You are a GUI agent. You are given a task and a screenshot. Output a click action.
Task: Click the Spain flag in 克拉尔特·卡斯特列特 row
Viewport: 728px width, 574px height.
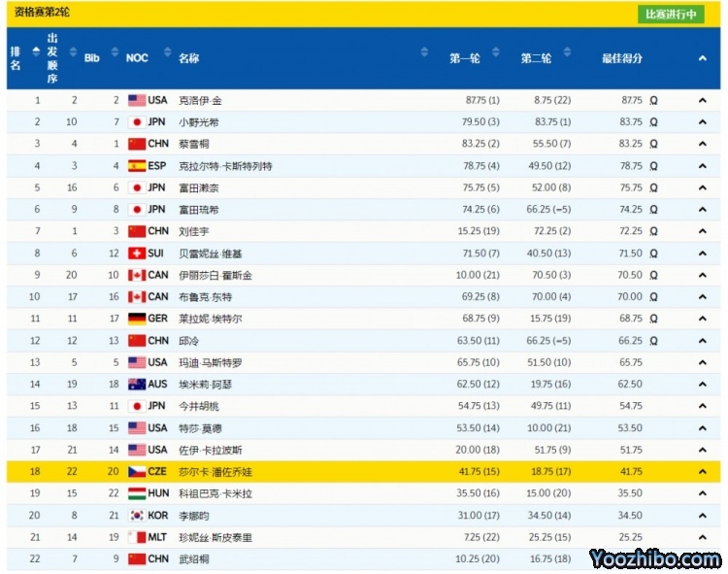coord(136,166)
